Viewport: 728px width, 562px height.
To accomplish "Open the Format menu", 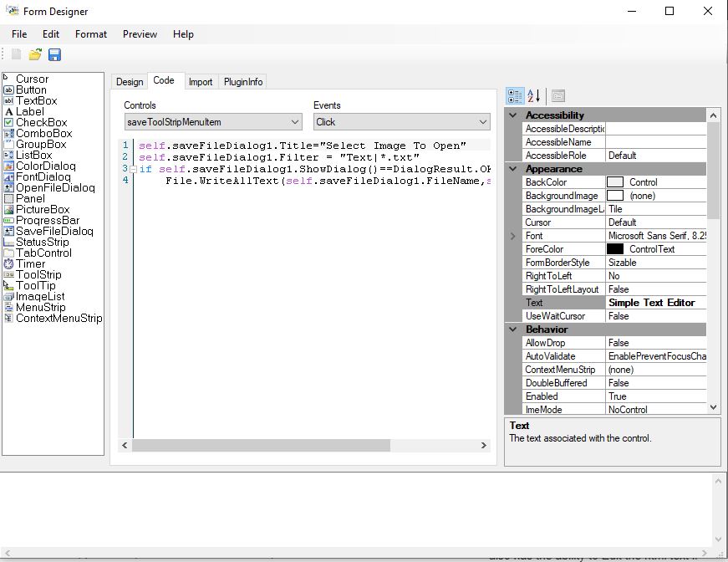I will pos(90,34).
